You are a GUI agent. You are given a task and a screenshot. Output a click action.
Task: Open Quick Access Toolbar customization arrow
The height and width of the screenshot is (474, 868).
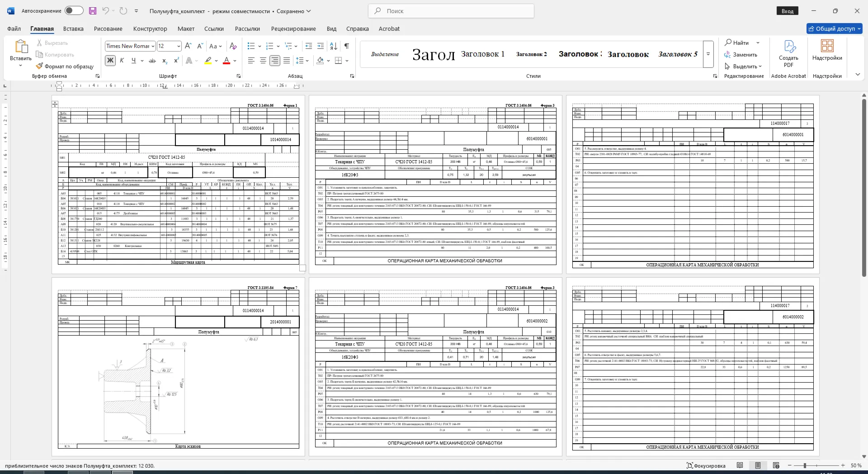(x=136, y=11)
